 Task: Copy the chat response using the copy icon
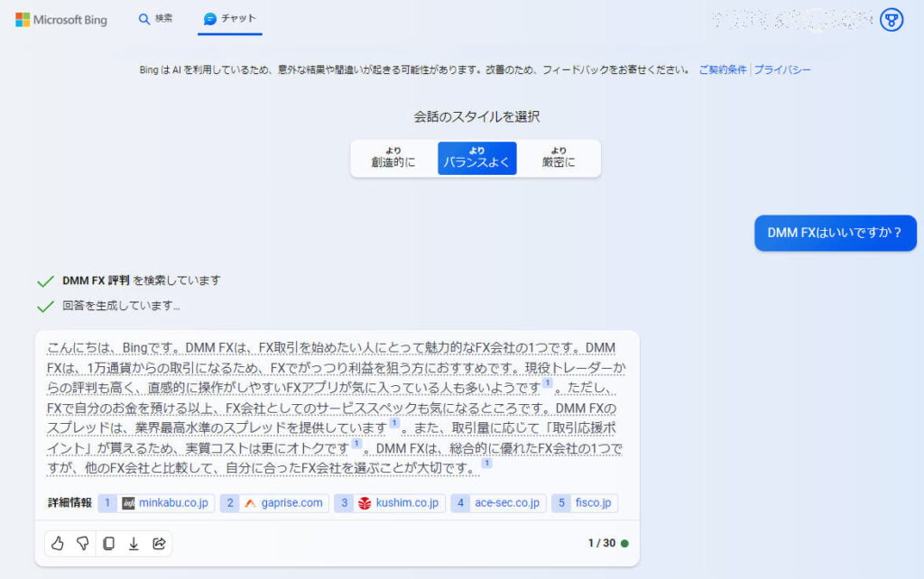(107, 544)
